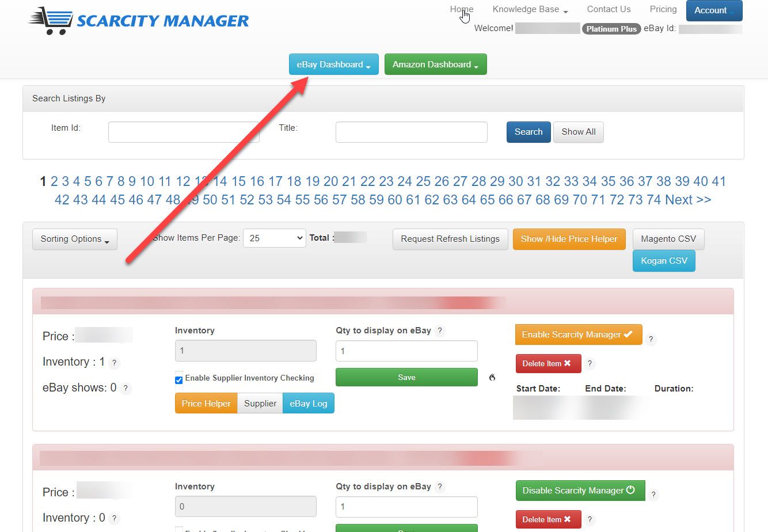Open the Contact Us page

click(x=609, y=9)
